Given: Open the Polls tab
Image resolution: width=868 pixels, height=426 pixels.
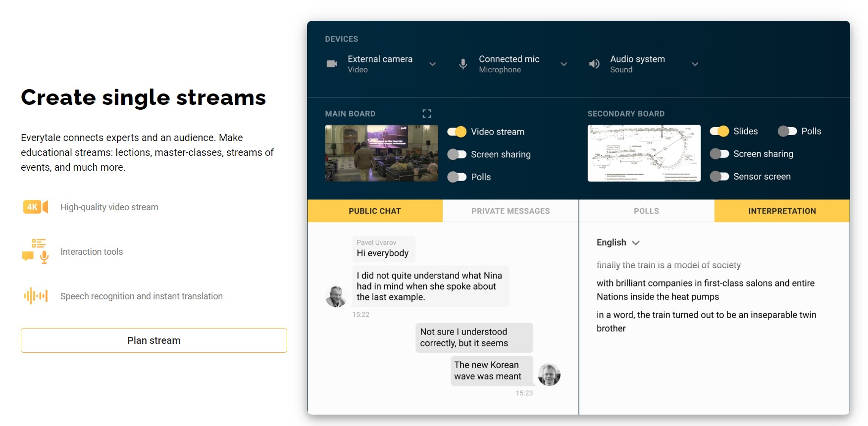Looking at the screenshot, I should click(647, 211).
